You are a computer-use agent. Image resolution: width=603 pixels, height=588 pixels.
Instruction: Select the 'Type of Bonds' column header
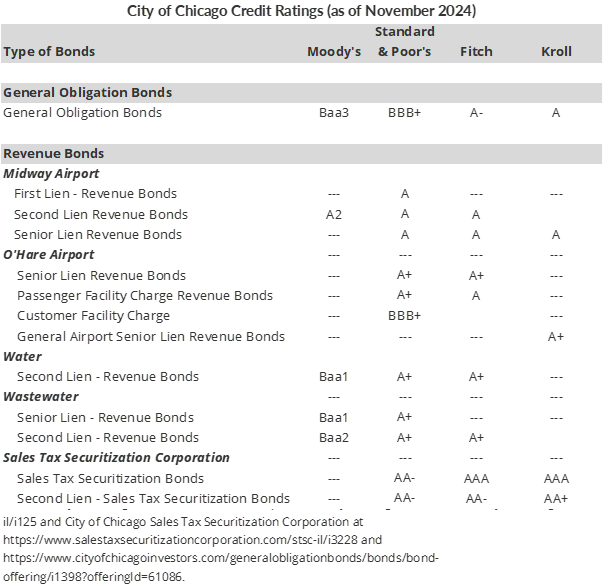49,52
